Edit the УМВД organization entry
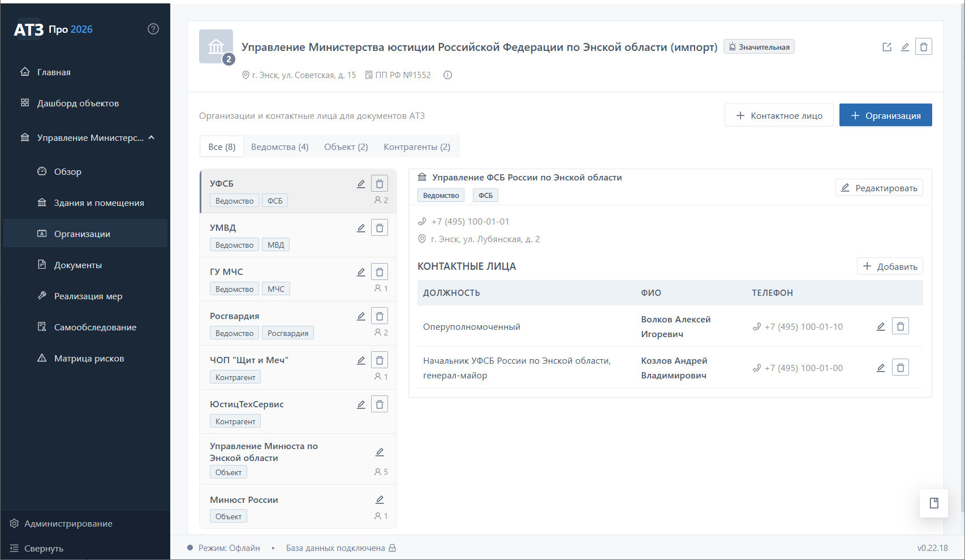This screenshot has width=965, height=560. click(x=361, y=228)
